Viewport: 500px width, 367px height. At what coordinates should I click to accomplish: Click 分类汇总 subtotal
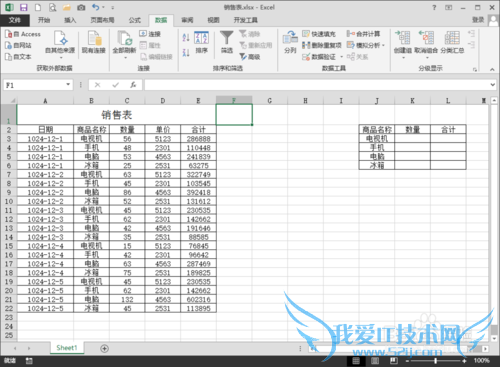coord(452,42)
